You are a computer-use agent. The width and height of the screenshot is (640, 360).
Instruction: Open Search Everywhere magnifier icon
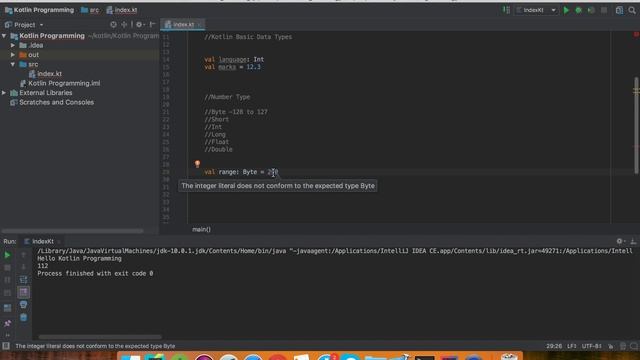pos(632,10)
